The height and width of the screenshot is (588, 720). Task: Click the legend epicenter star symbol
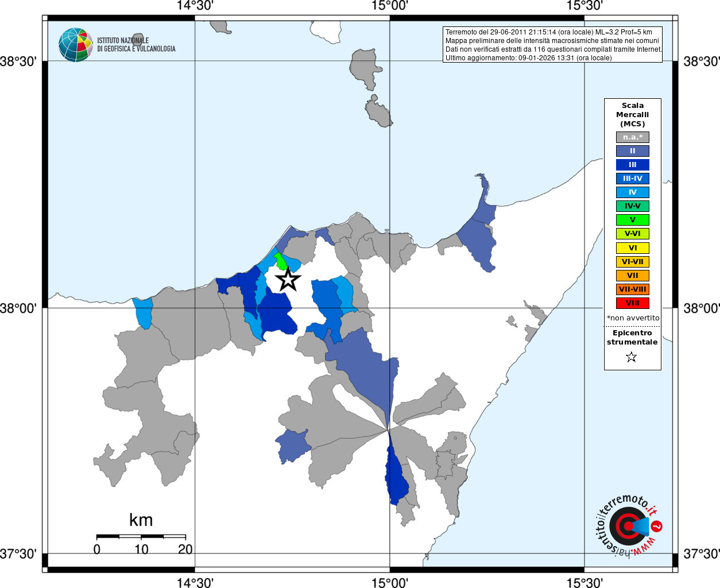(x=632, y=357)
